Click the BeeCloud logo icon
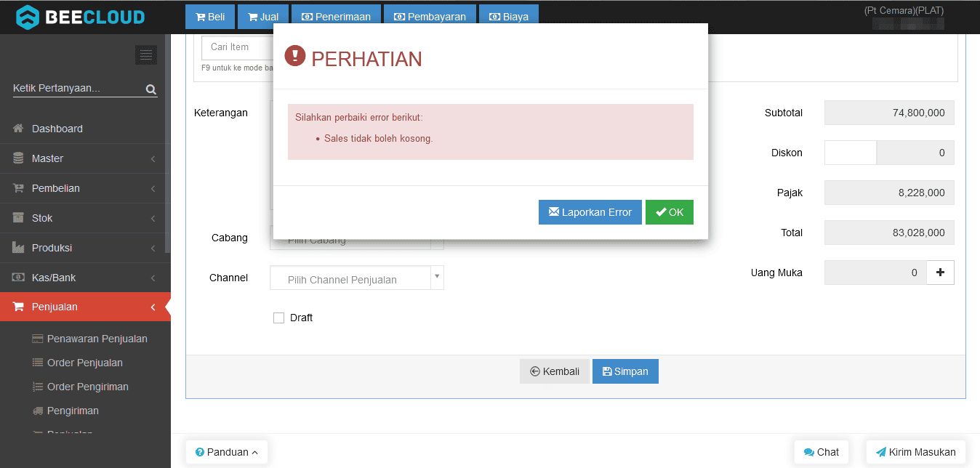Image resolution: width=980 pixels, height=468 pixels. pos(28,17)
